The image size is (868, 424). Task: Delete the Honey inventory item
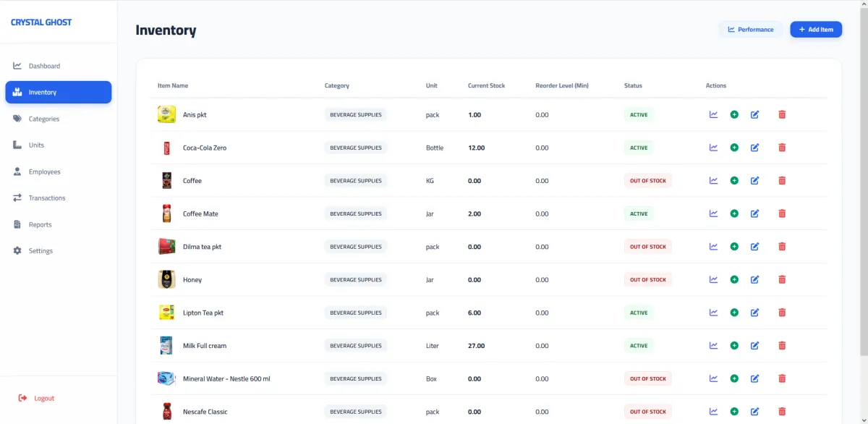tap(782, 279)
